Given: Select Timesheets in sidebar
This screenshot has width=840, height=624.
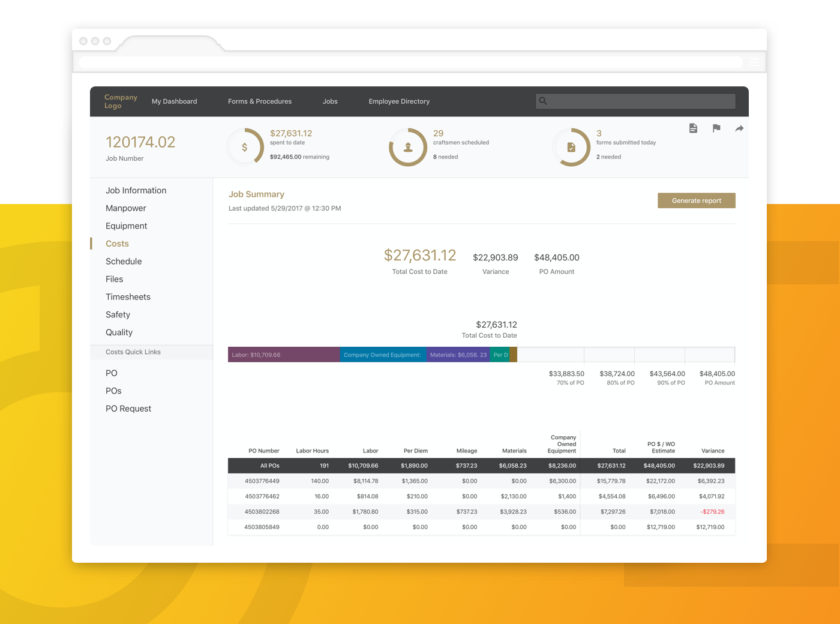Looking at the screenshot, I should coord(128,296).
